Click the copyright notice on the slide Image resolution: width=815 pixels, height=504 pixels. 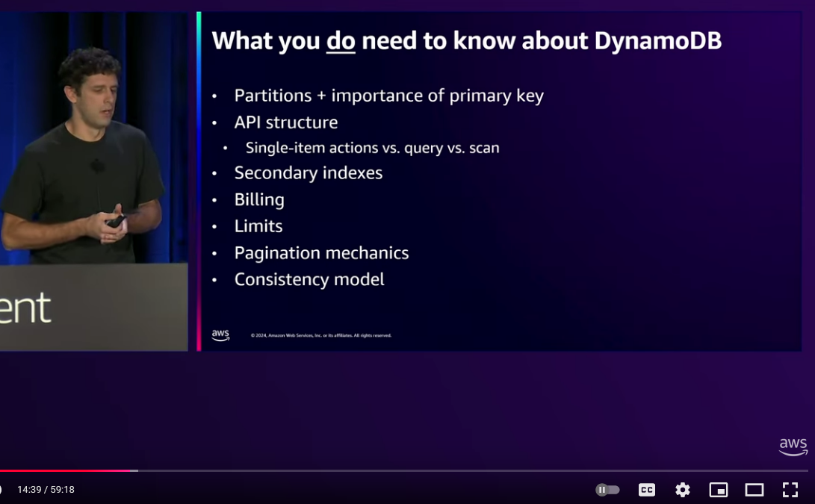point(320,335)
